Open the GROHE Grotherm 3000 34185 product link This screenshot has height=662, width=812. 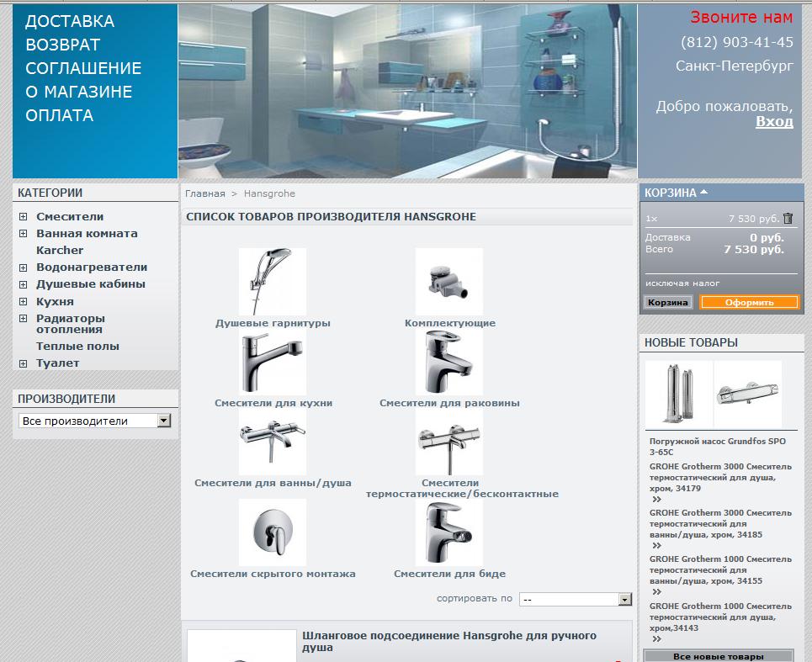[x=720, y=524]
